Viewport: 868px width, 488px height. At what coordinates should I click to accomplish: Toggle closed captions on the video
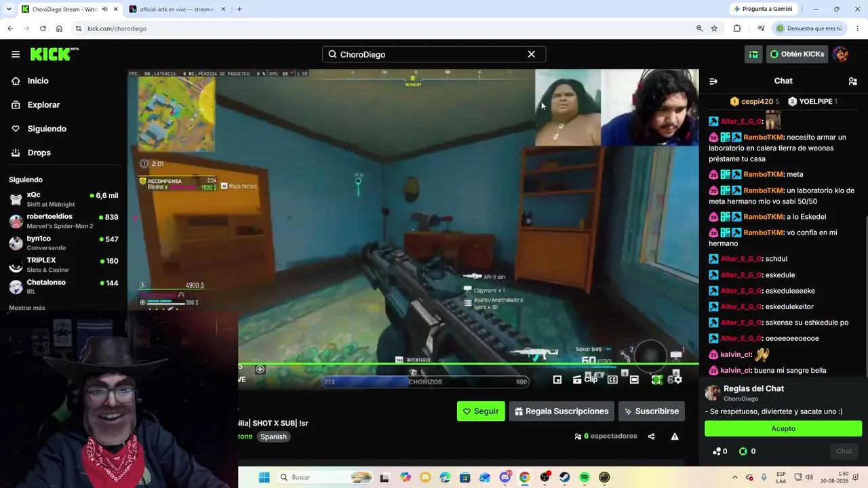coord(612,380)
